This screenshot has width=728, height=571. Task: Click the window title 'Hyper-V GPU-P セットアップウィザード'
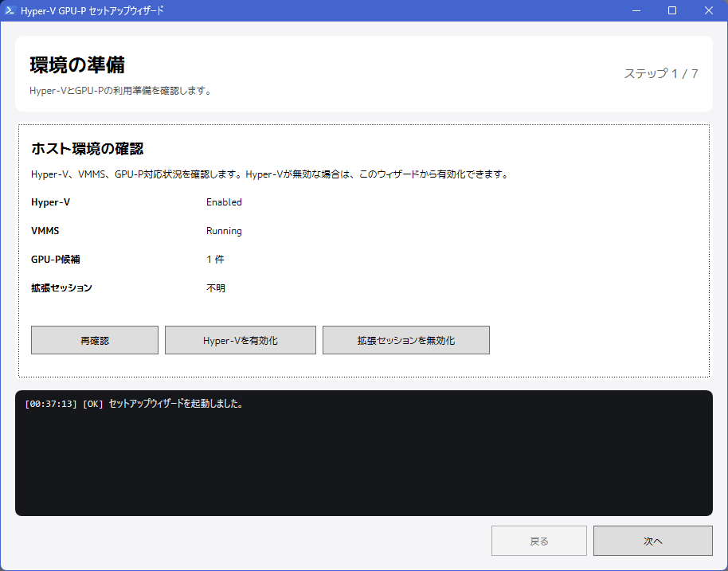(92, 10)
